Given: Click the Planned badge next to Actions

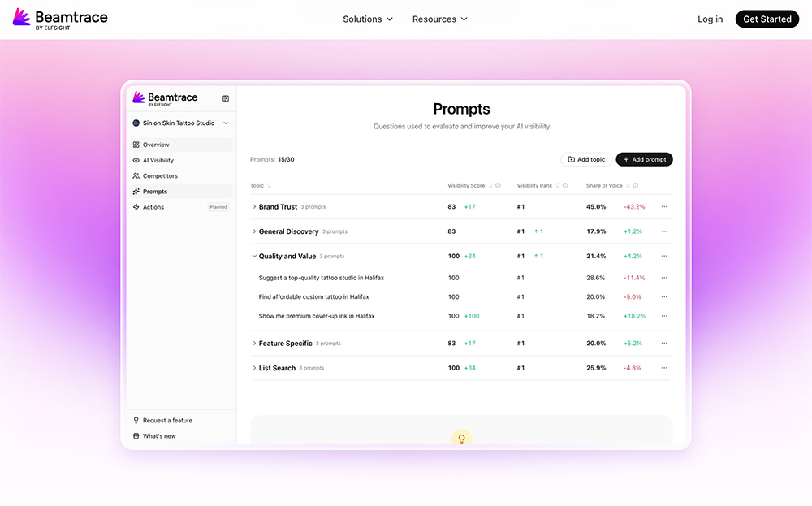Looking at the screenshot, I should 218,207.
